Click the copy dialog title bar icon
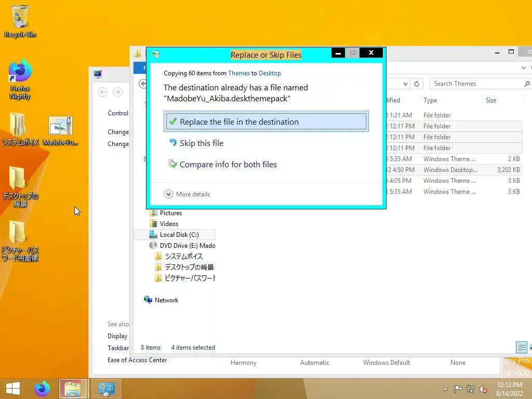This screenshot has width=532, height=399. point(155,54)
